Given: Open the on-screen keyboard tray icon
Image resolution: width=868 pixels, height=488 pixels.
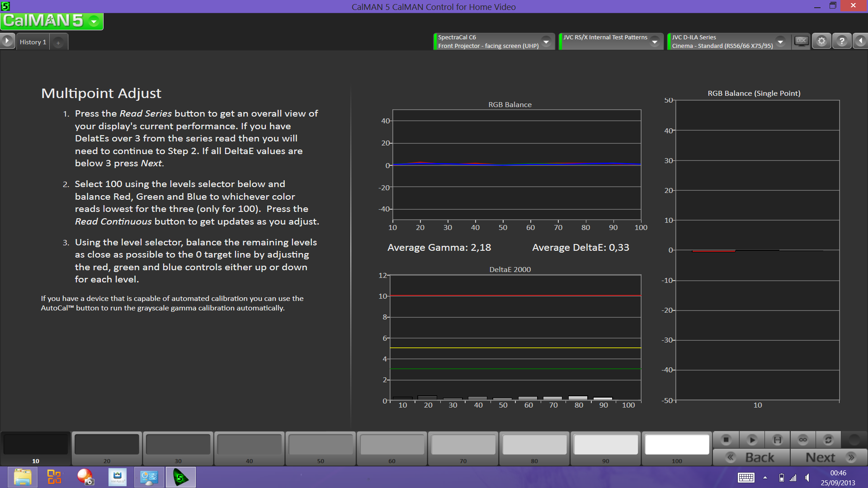Looking at the screenshot, I should (746, 478).
